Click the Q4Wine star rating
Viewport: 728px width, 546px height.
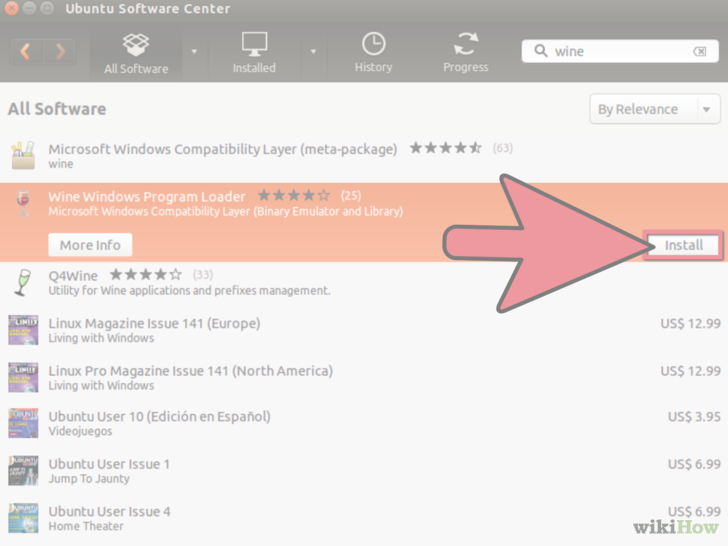pos(146,274)
